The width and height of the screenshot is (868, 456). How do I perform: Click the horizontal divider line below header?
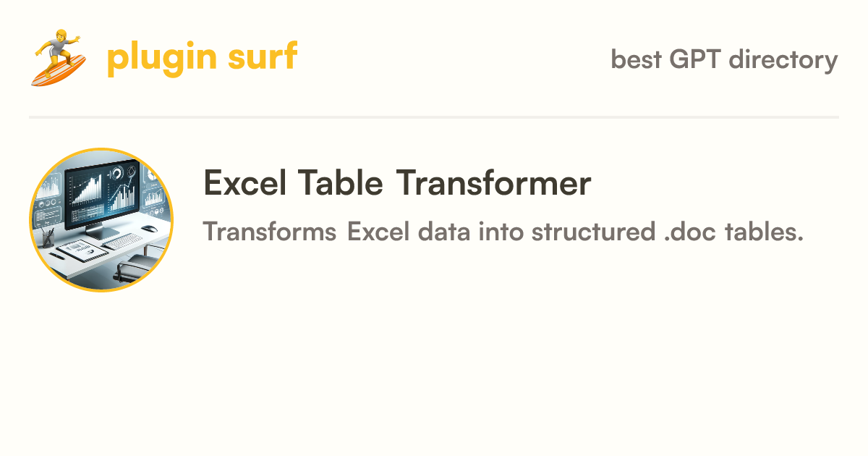point(434,117)
